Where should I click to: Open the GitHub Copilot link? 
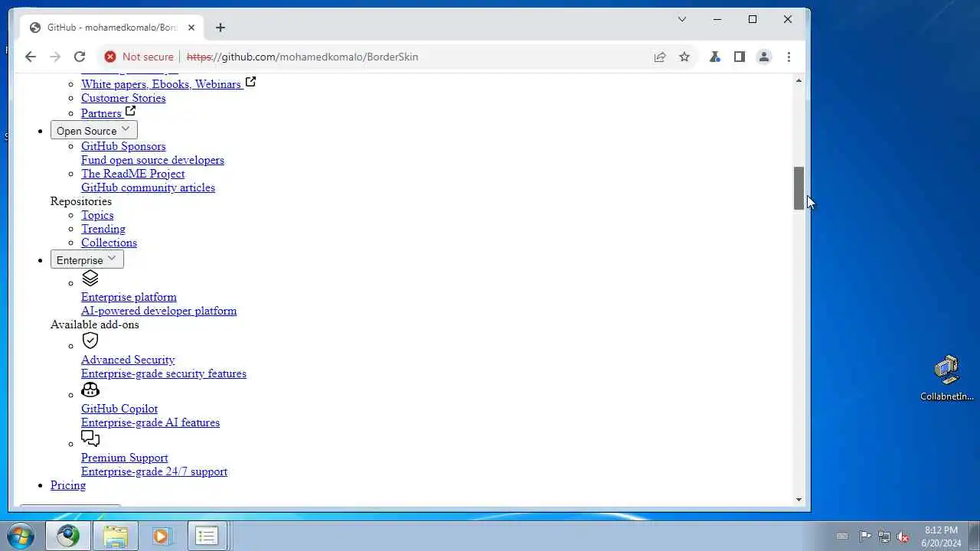[x=119, y=409]
